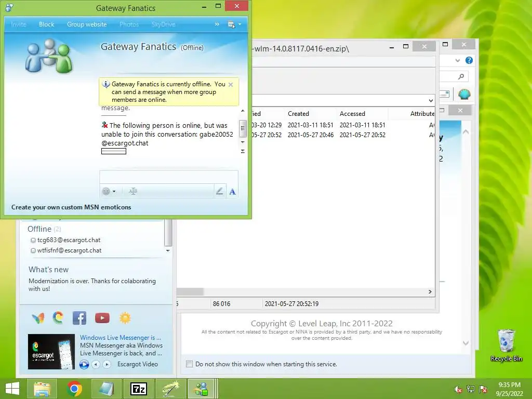Screen dimensions: 532x399
Task: Open the SkyDrive toolbar item
Action: tap(163, 24)
